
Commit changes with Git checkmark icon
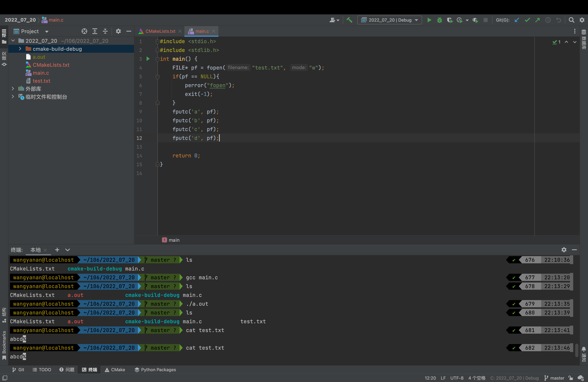coord(527,20)
